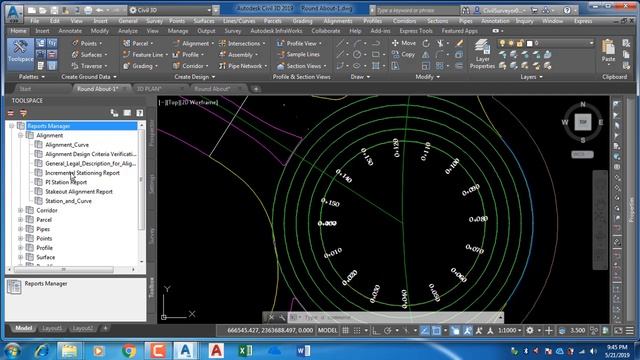640x360 pixels.
Task: Collapse the Alignment node in Toolspace tree
Action: click(x=20, y=135)
